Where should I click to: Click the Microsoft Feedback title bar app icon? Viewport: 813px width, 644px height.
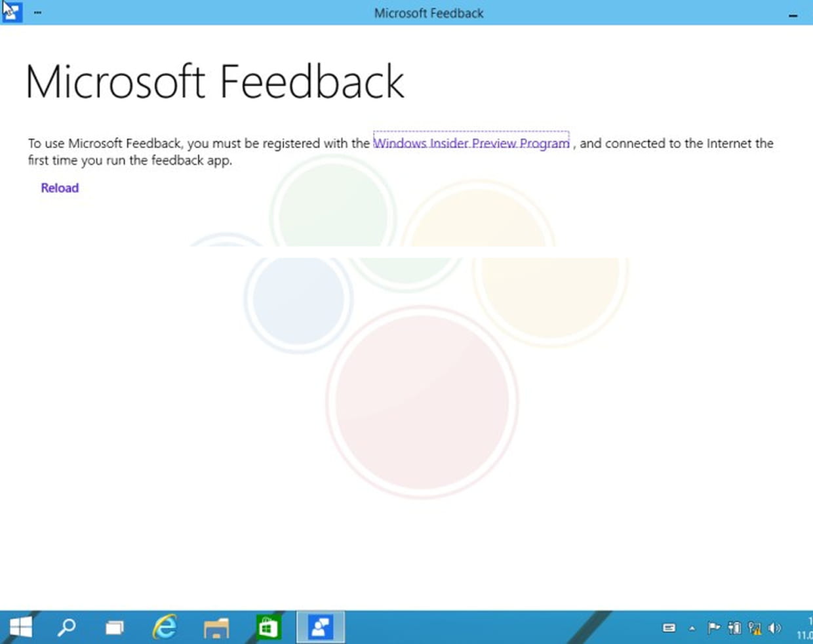(x=12, y=12)
